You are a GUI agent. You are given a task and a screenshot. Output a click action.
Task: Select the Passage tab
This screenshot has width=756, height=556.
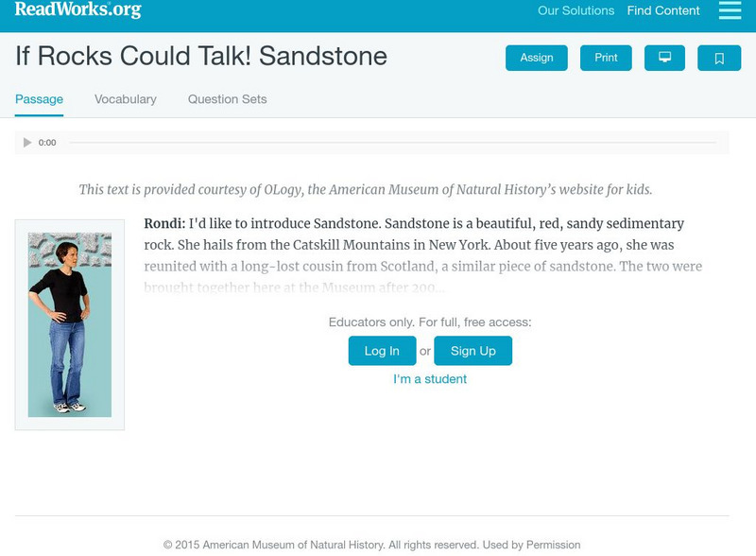[x=39, y=99]
